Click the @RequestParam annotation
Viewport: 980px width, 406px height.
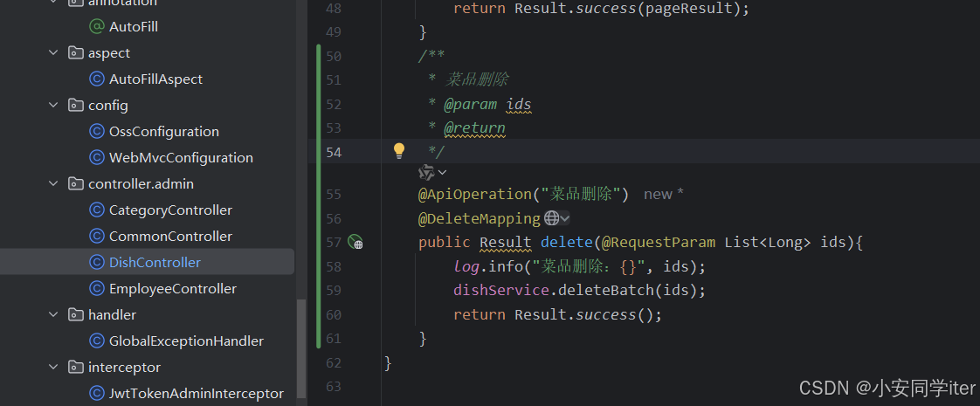click(x=659, y=243)
